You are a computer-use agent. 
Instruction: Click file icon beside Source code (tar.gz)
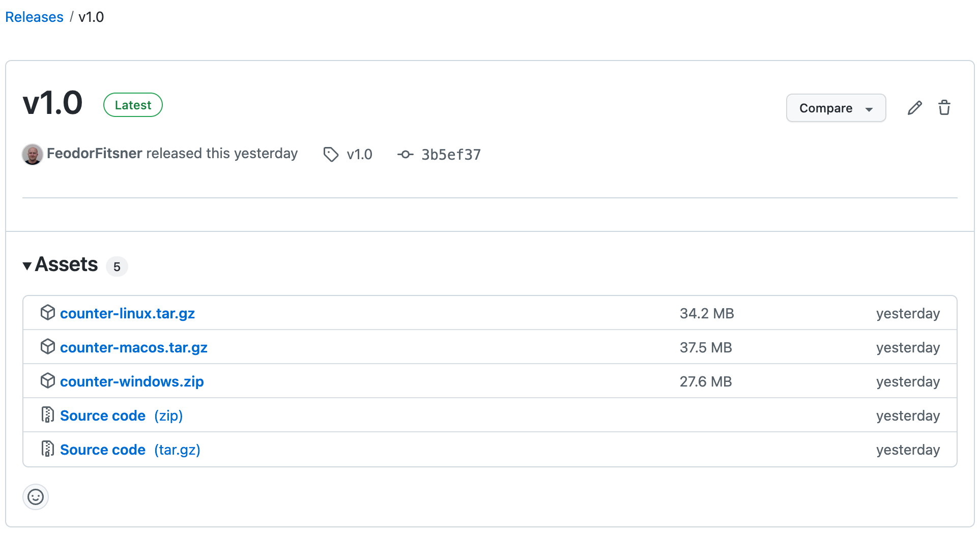coord(47,449)
